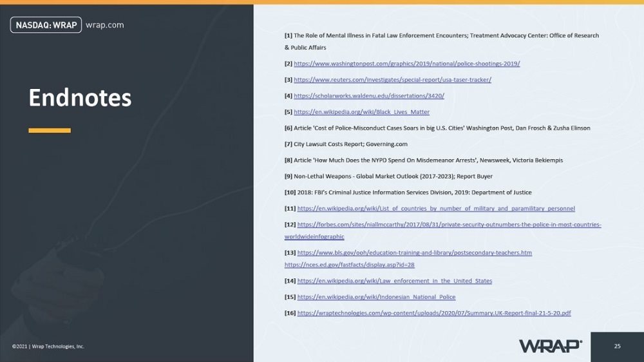Click the wrap.com text in the header

tap(105, 25)
